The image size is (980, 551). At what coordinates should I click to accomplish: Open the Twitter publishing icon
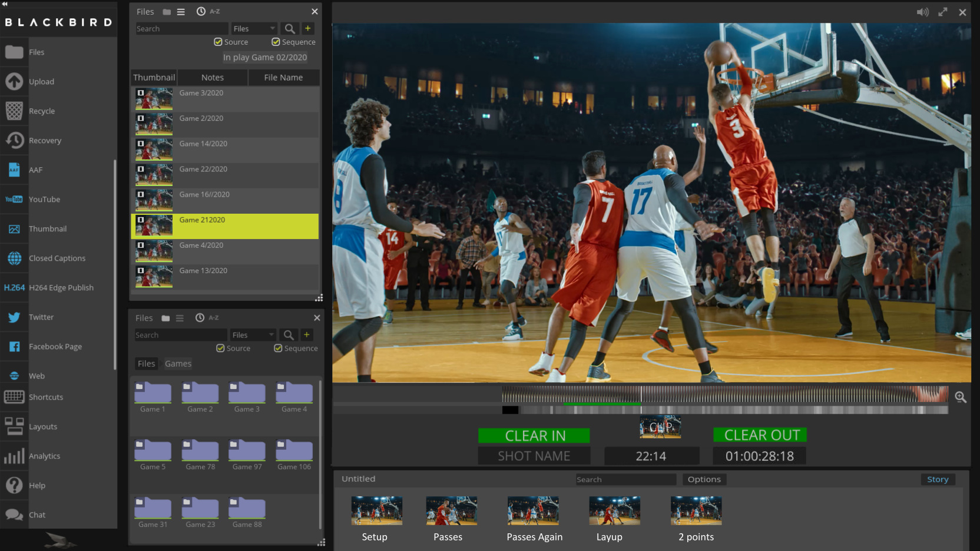point(15,317)
